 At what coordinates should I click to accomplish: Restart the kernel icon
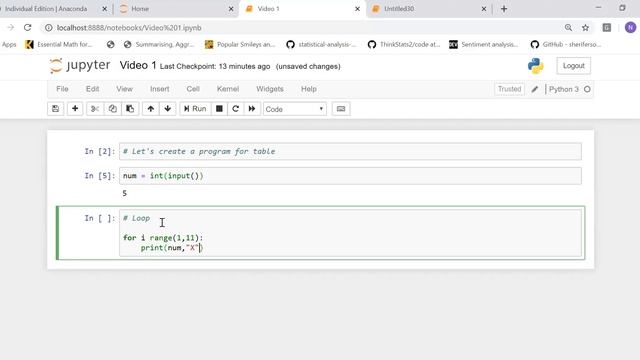[236, 109]
